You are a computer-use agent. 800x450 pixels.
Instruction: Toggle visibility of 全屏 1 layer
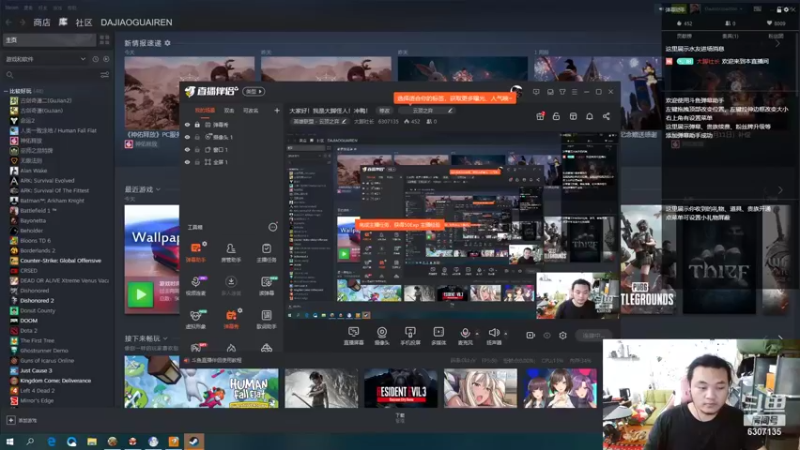187,162
